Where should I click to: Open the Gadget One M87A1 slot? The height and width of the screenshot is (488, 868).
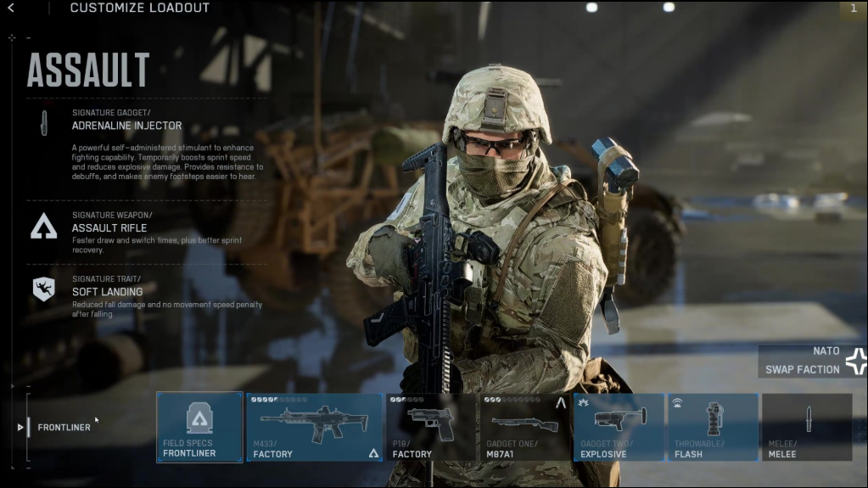tap(524, 427)
